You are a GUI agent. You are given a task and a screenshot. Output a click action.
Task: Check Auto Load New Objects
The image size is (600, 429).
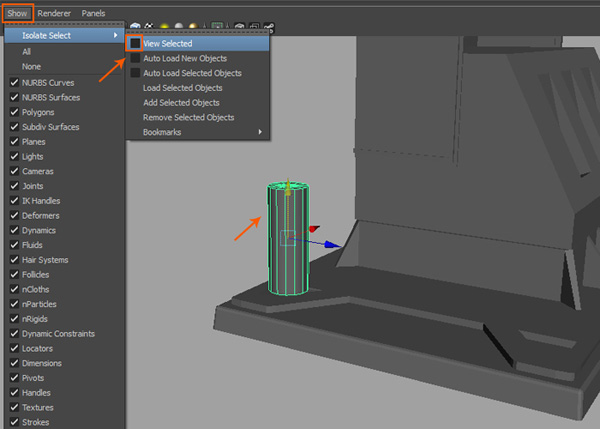[x=134, y=59]
